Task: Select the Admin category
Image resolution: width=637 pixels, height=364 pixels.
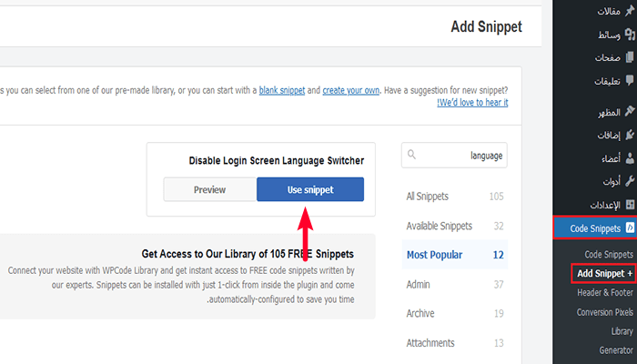Action: click(x=455, y=284)
